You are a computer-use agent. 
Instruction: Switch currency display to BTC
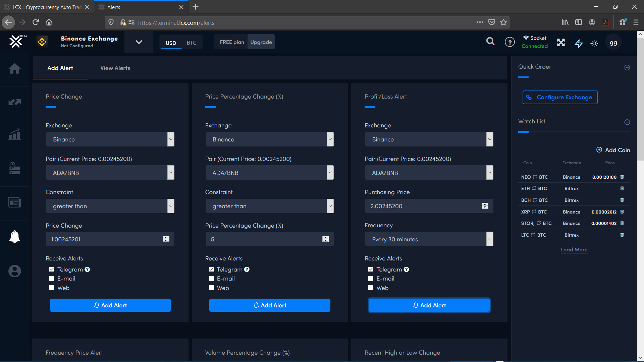coord(192,43)
